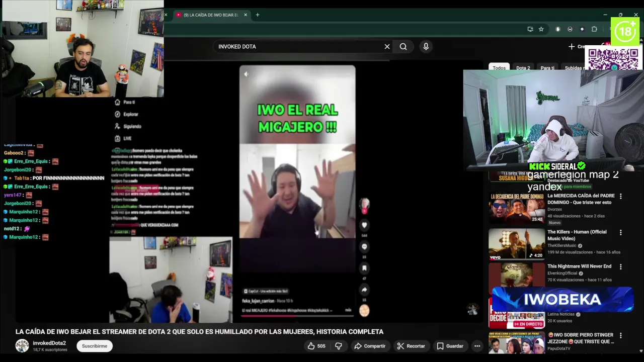Screen dimensions: 644x362
Task: Click the This Nightmare Will Never End title
Action: [579, 266]
